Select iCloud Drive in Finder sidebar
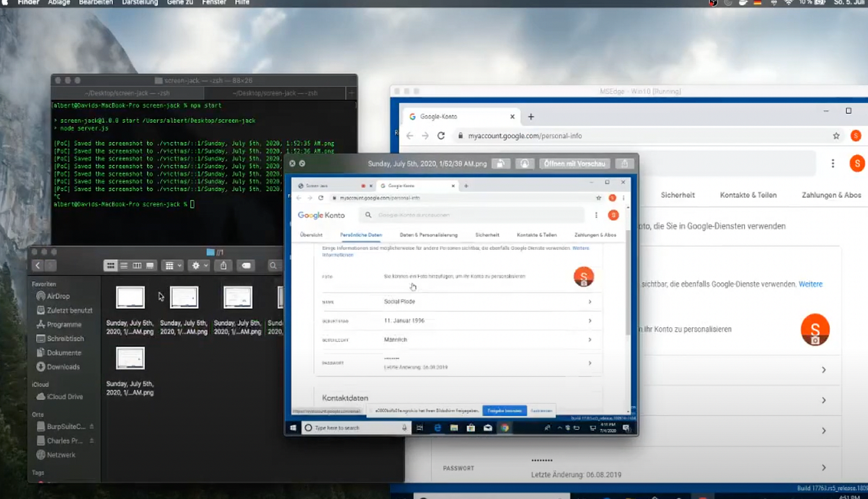This screenshot has height=499, width=868. (60, 397)
